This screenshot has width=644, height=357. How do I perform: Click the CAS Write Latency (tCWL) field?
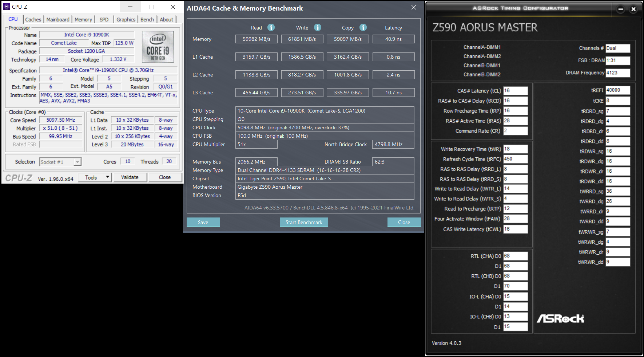[516, 229]
